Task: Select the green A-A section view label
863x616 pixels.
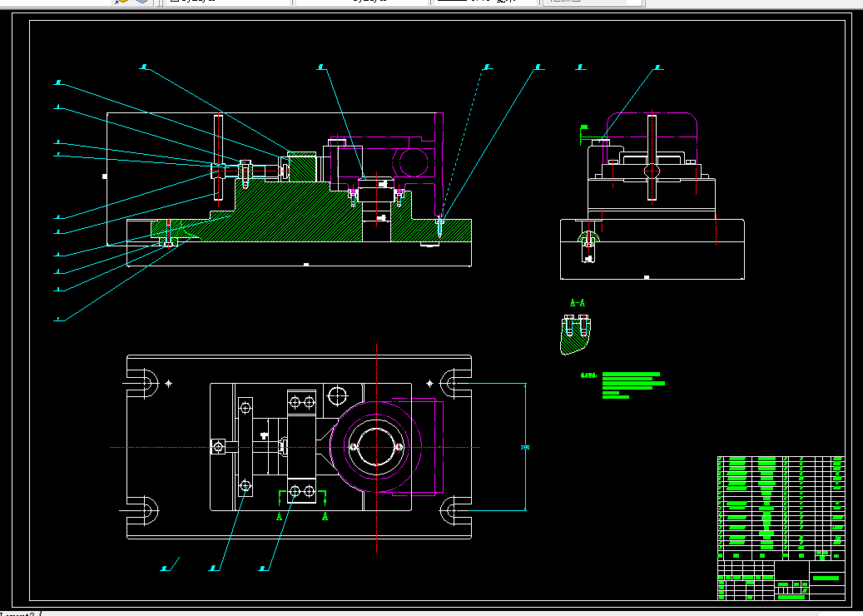Action: [578, 303]
